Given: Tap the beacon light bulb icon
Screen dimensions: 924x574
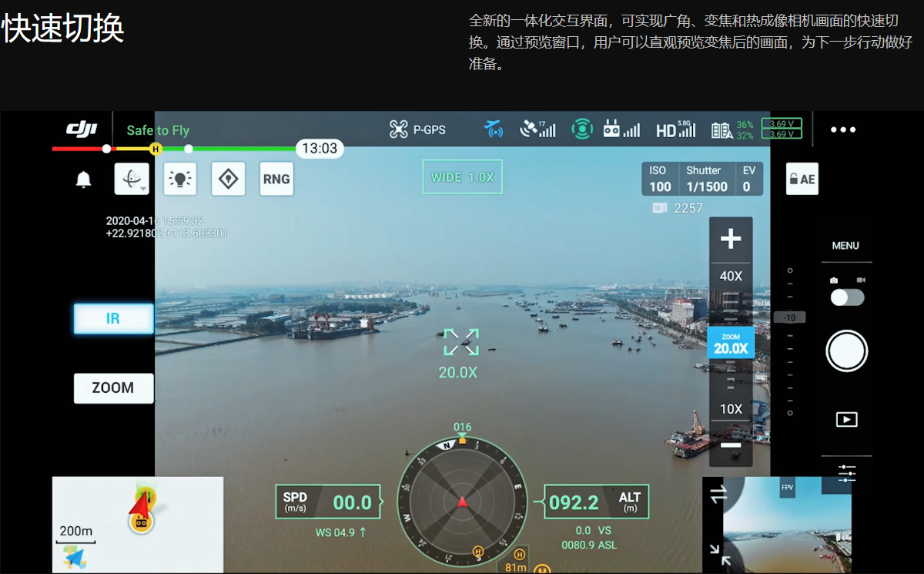Looking at the screenshot, I should (x=180, y=179).
